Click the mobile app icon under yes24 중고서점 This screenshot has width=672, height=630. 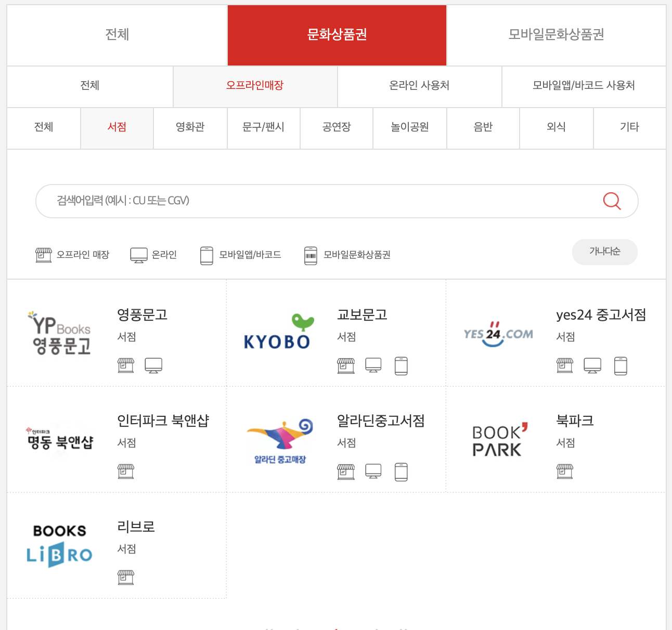(x=621, y=365)
